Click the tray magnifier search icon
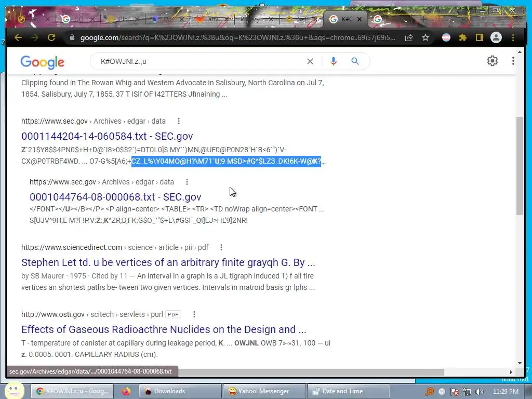Image resolution: width=532 pixels, height=399 pixels. (430, 392)
